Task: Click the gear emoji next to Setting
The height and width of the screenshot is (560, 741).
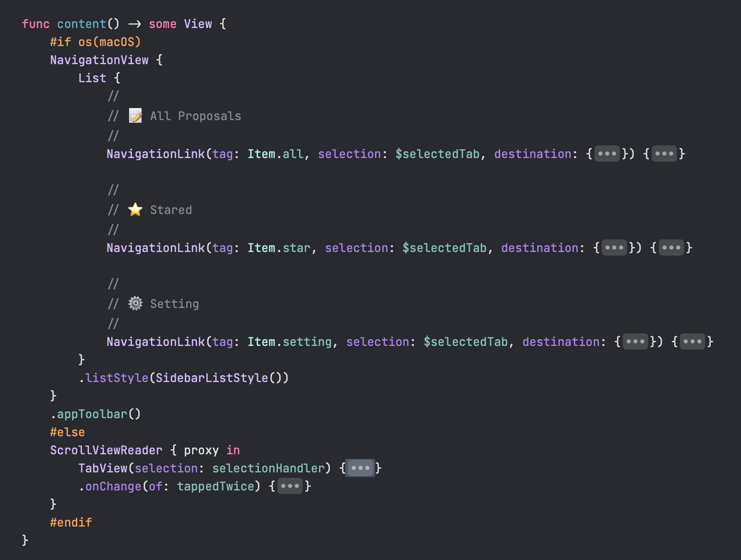Action: (135, 303)
